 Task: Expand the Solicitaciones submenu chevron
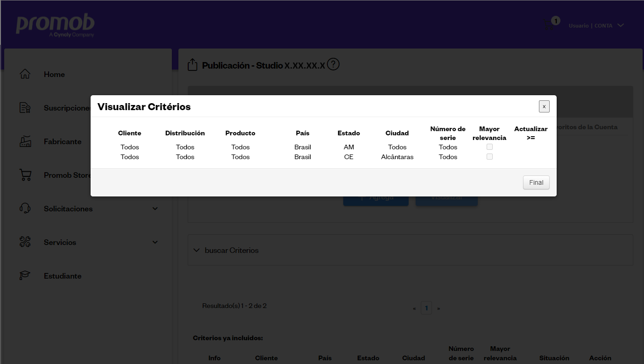click(x=155, y=209)
